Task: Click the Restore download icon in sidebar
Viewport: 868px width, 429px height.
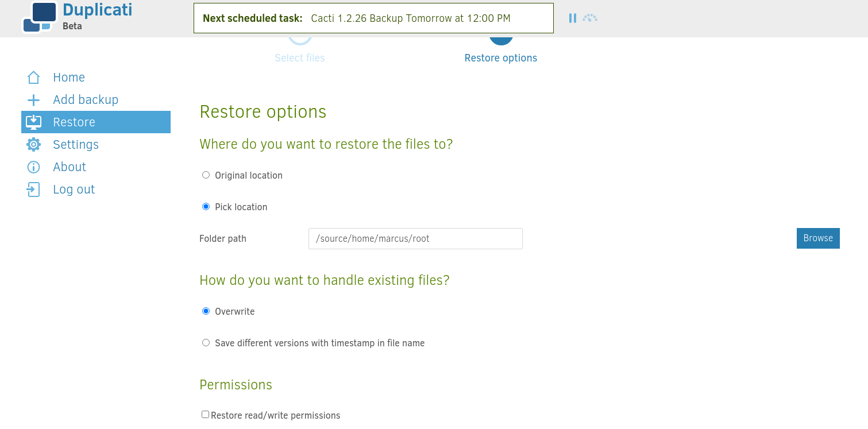Action: click(34, 122)
